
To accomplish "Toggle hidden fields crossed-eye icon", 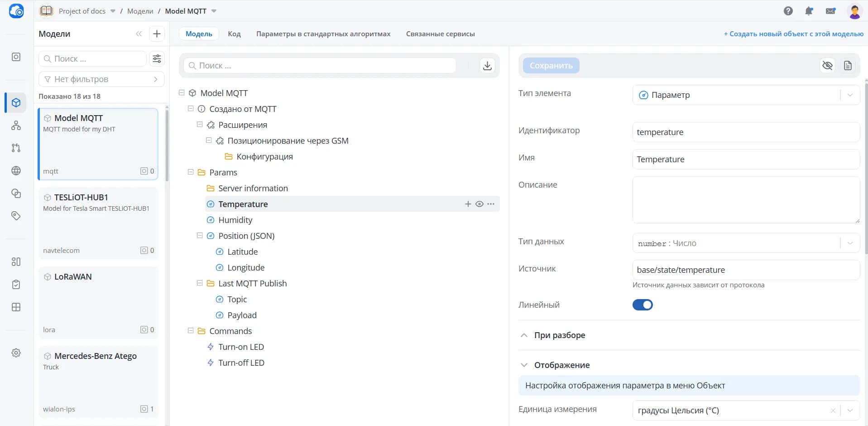I will tap(827, 66).
